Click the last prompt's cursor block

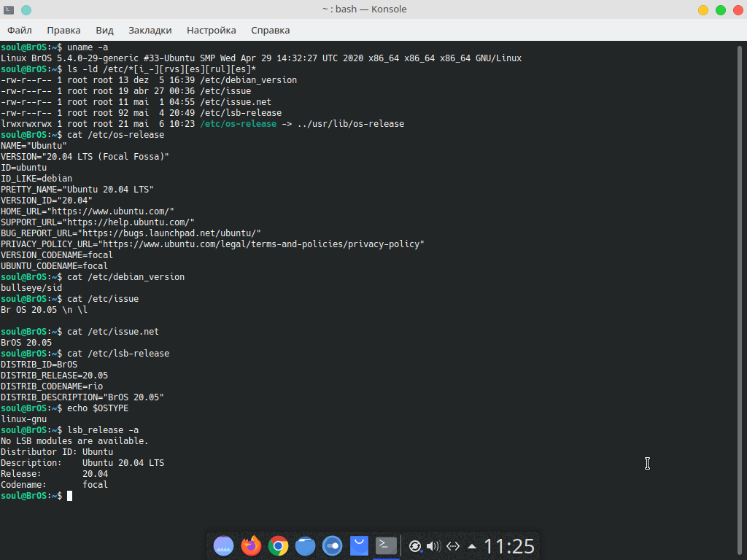69,496
